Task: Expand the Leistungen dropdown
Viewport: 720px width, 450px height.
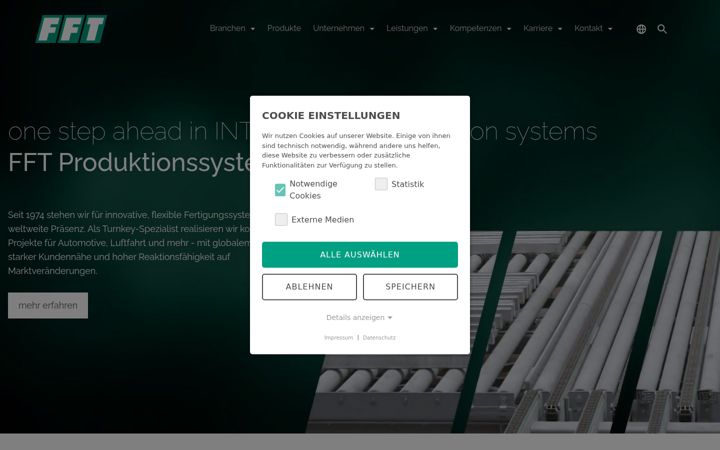Action: coord(411,28)
